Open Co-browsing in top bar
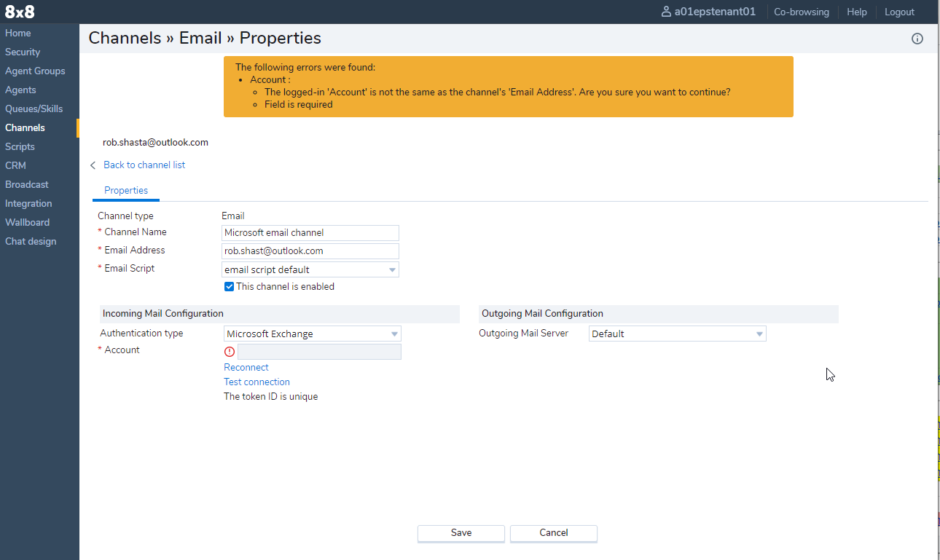Screen dimensions: 940x560 (x=802, y=12)
